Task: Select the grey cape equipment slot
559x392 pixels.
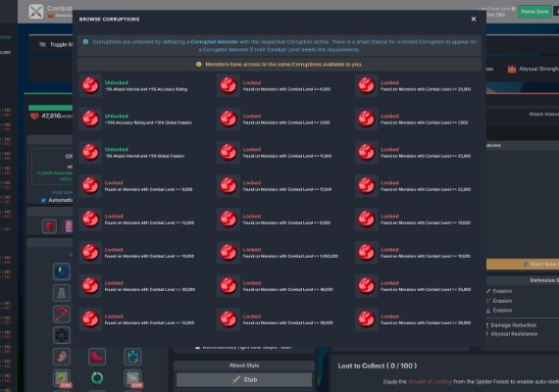Action: click(x=62, y=293)
